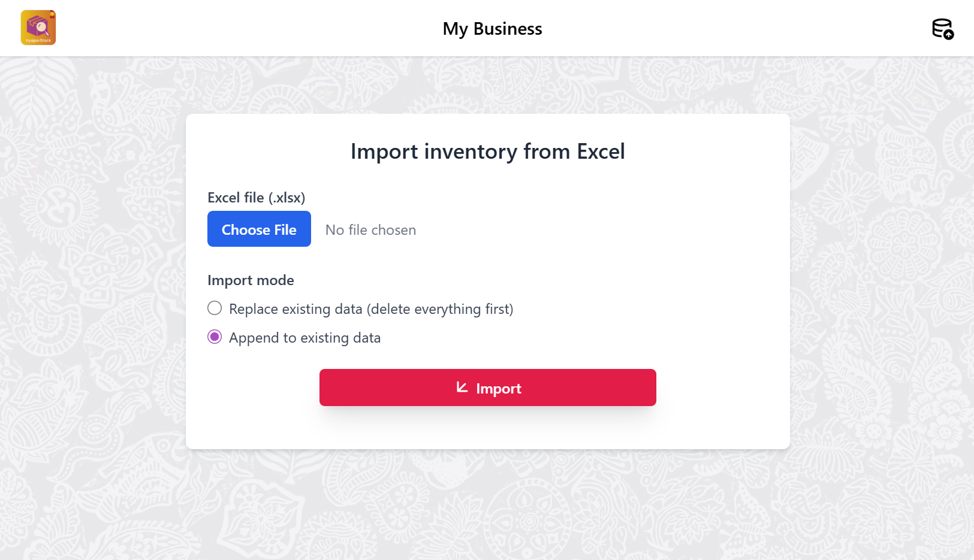The image size is (974, 560).
Task: Click the arrow icon inside Import button
Action: point(462,388)
